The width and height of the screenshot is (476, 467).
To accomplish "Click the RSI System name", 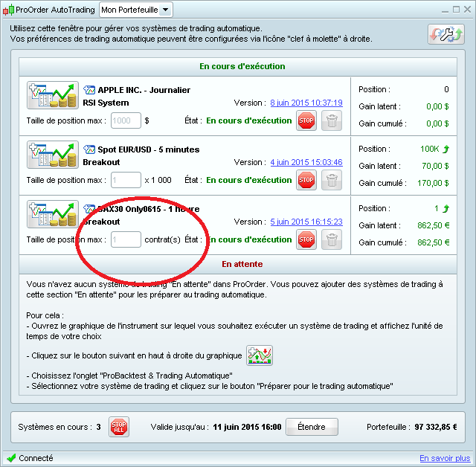I will pyautogui.click(x=106, y=103).
